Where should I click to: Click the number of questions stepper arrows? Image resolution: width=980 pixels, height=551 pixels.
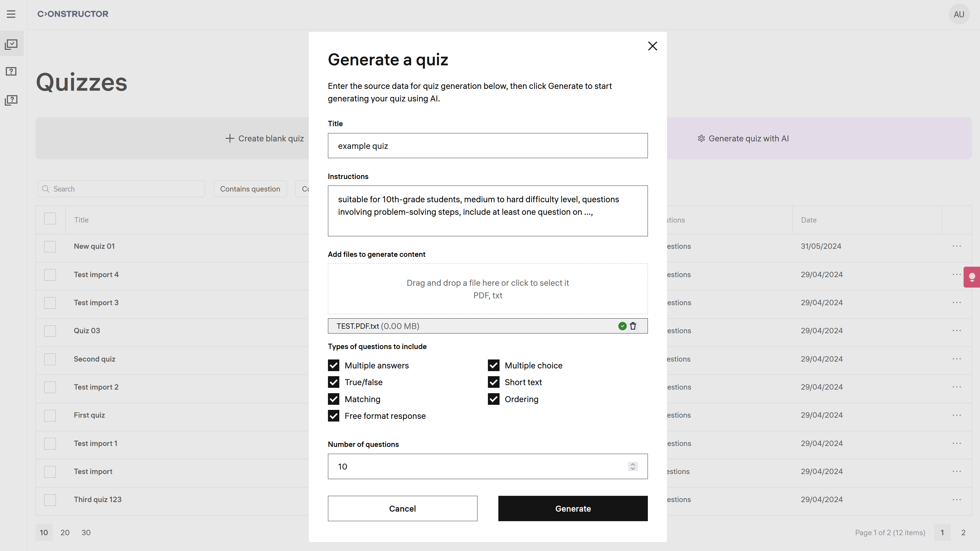[x=633, y=467]
